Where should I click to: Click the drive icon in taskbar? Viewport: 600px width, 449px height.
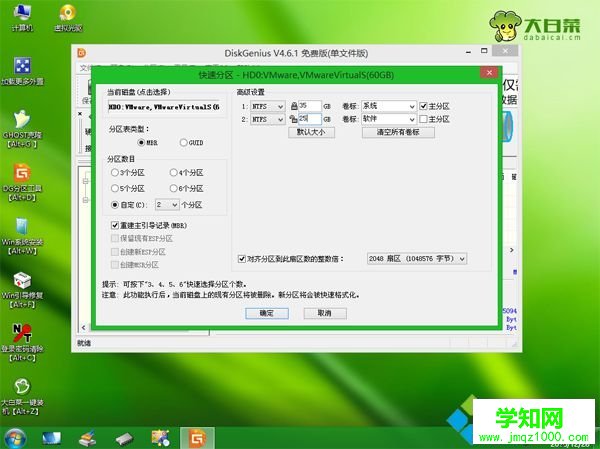pos(124,439)
